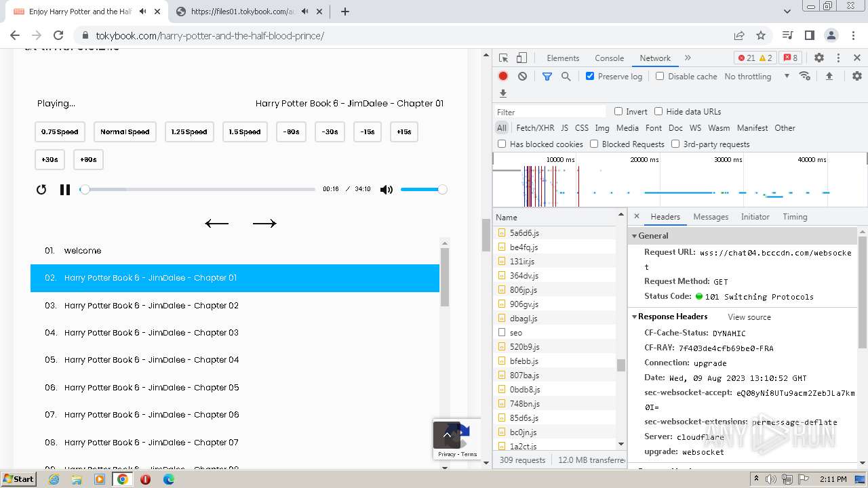The height and width of the screenshot is (488, 868).
Task: Open the Messages tab
Action: tap(711, 217)
